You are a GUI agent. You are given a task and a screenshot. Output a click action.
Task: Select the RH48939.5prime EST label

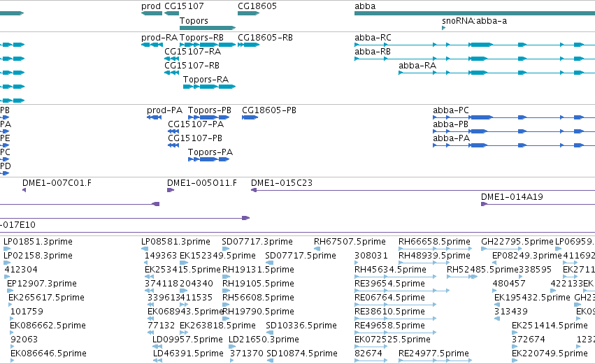(434, 256)
